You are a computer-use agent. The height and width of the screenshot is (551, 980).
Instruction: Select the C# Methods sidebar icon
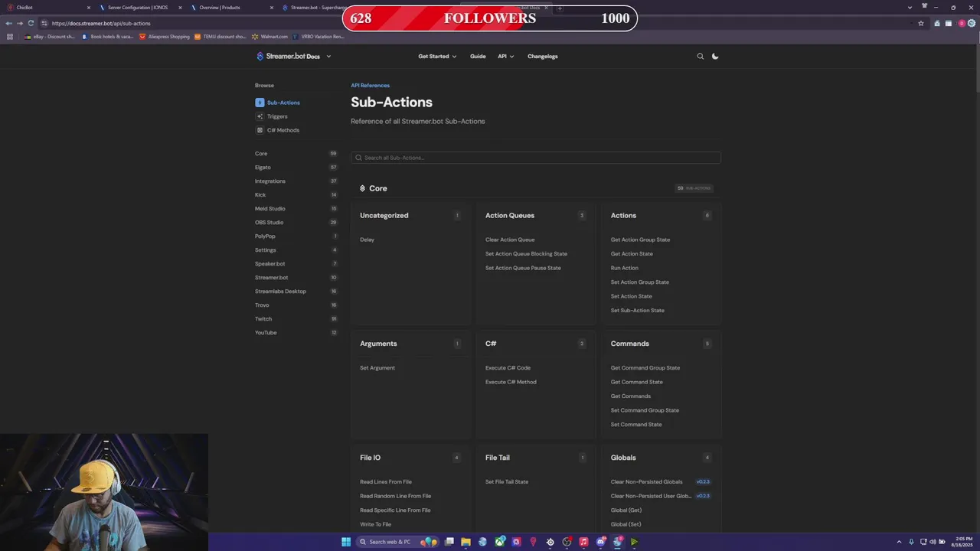[x=260, y=130]
